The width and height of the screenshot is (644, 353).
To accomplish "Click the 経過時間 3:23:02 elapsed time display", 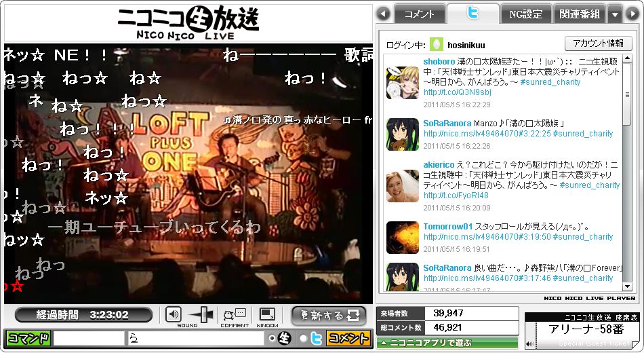I will (x=83, y=315).
